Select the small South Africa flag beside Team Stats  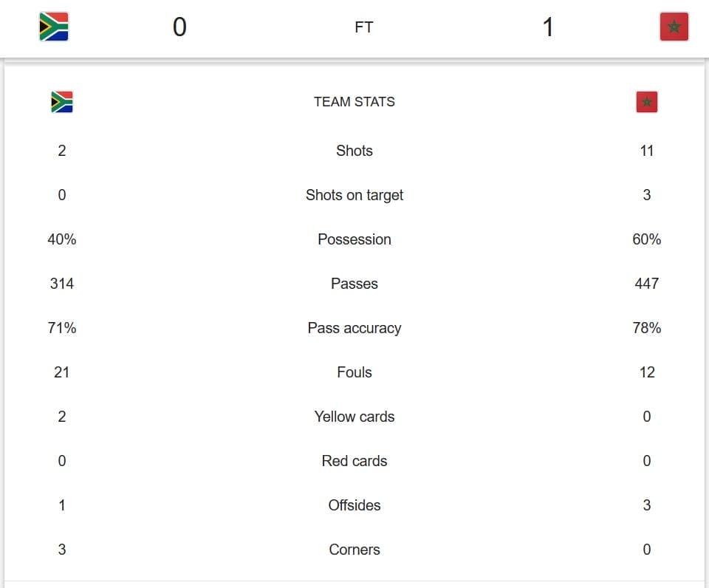[x=62, y=102]
